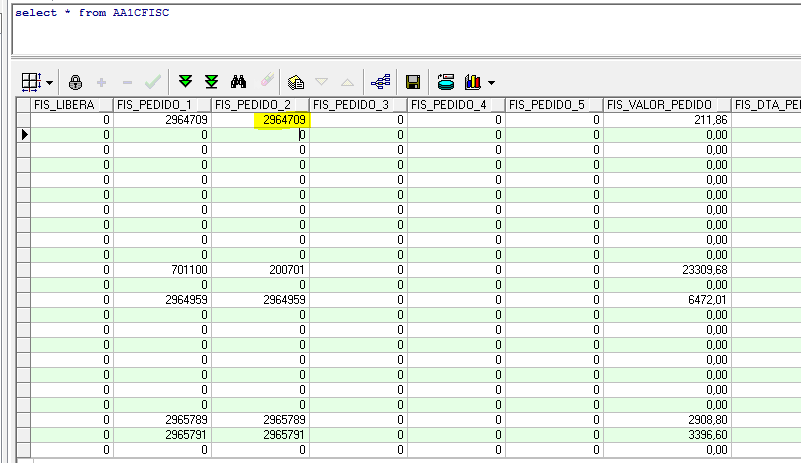This screenshot has width=801, height=463.
Task: Click the select-cells grid icon
Action: coord(31,82)
